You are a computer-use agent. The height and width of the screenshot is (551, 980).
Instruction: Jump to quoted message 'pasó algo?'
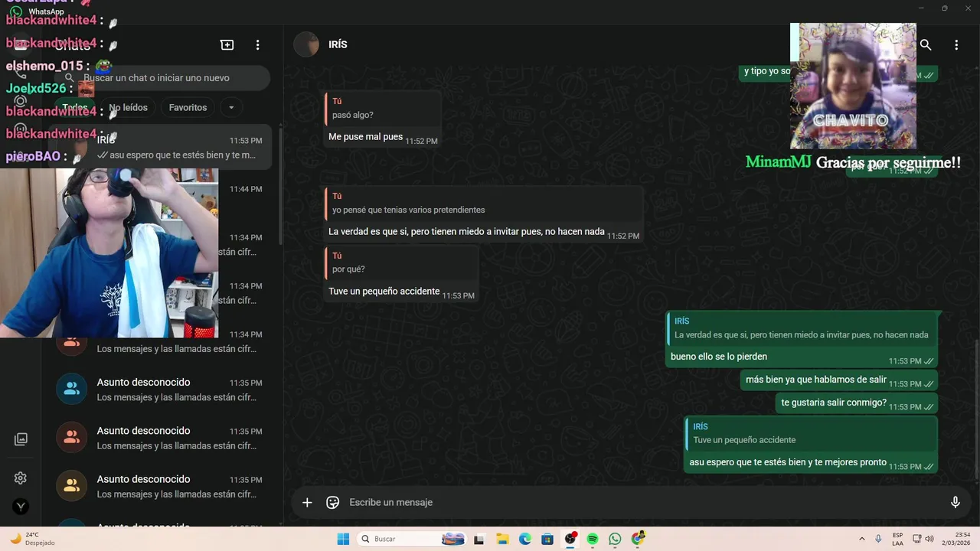pyautogui.click(x=383, y=108)
